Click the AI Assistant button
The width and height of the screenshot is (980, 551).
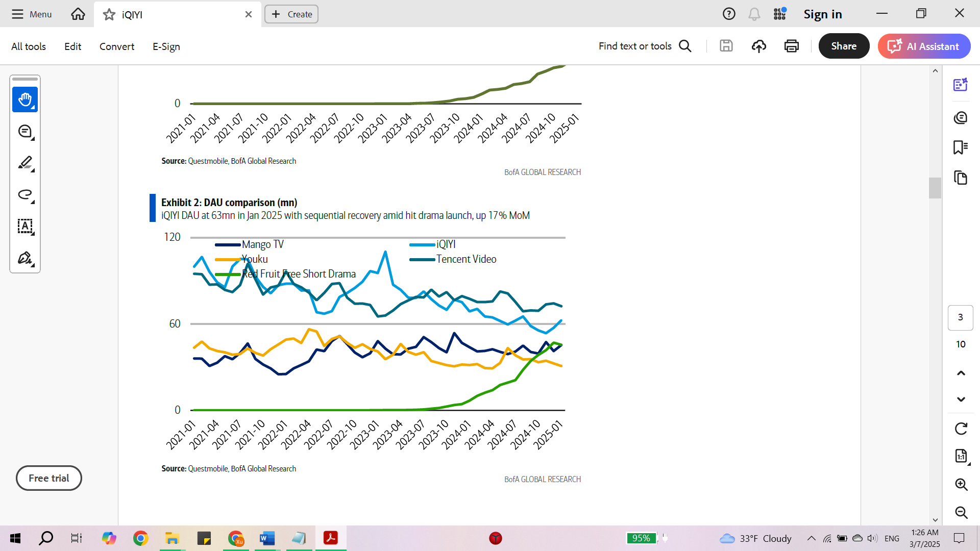(x=924, y=46)
